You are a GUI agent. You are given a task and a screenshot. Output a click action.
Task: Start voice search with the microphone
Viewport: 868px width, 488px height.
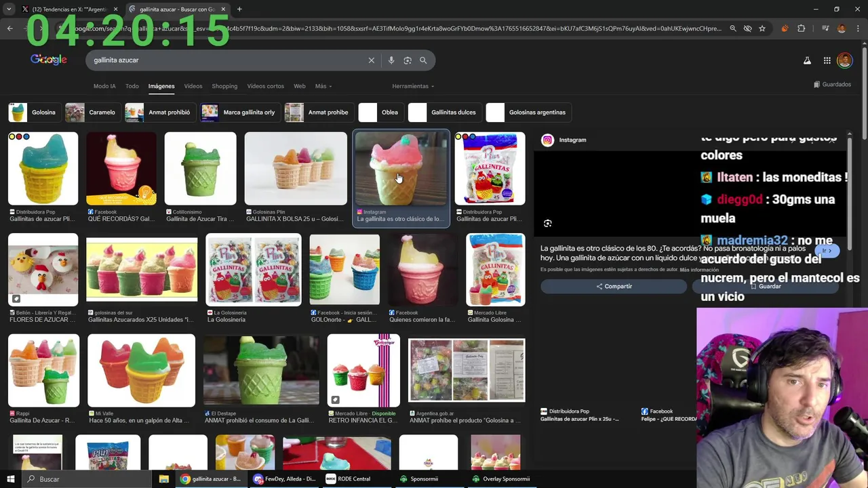point(391,60)
